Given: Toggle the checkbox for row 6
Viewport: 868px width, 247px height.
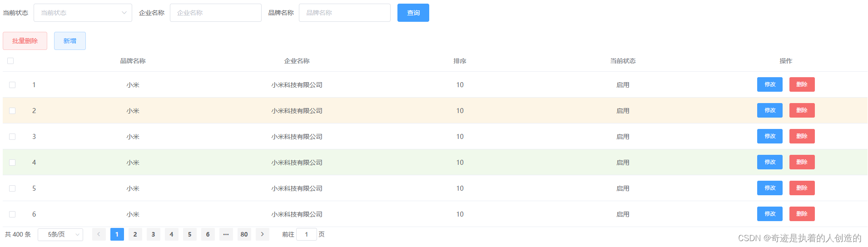Looking at the screenshot, I should tap(12, 214).
